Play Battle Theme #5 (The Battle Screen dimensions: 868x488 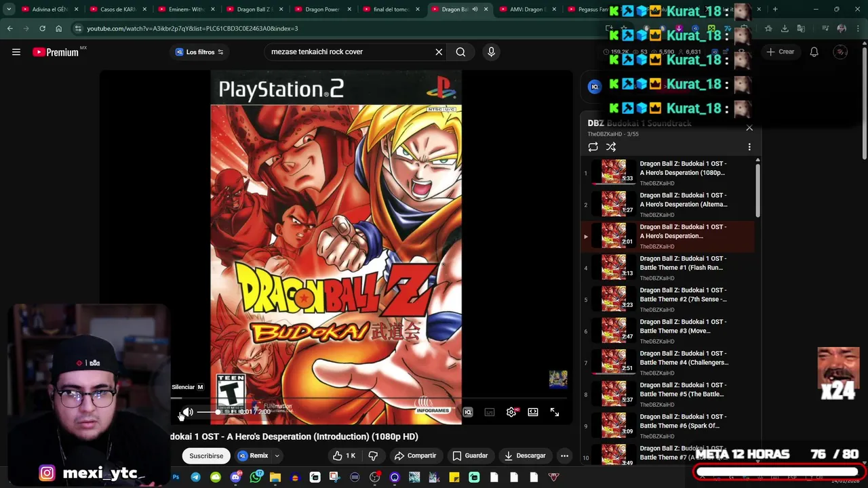[x=669, y=394]
